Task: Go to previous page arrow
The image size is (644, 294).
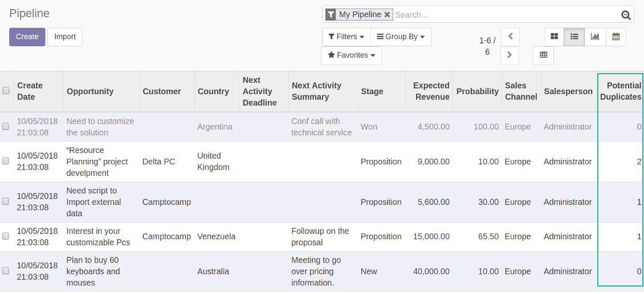Action: coord(510,37)
